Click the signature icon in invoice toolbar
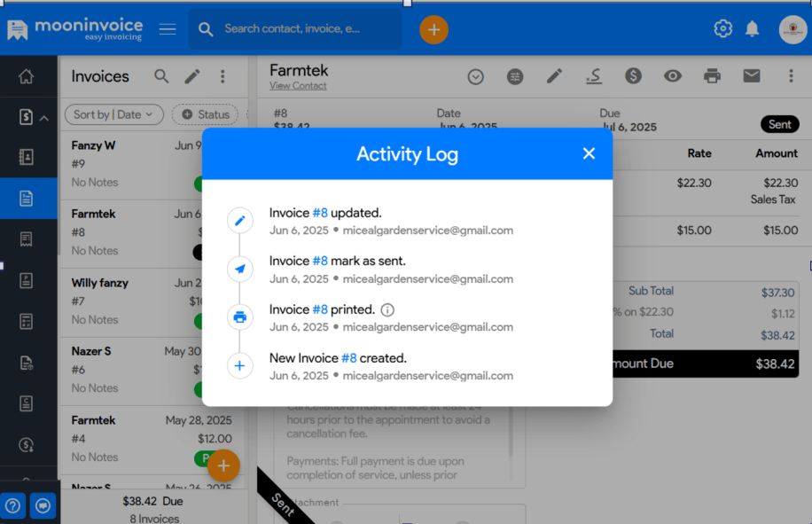This screenshot has width=812, height=524. (594, 76)
